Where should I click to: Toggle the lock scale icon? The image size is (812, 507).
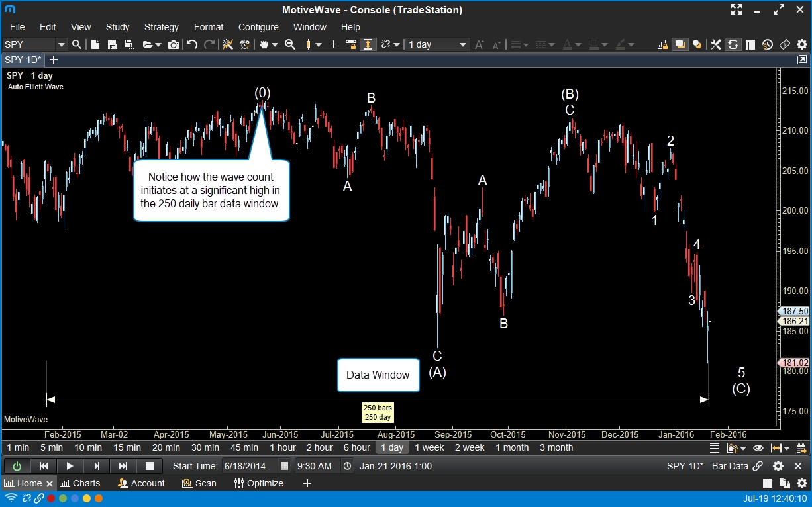tap(351, 44)
